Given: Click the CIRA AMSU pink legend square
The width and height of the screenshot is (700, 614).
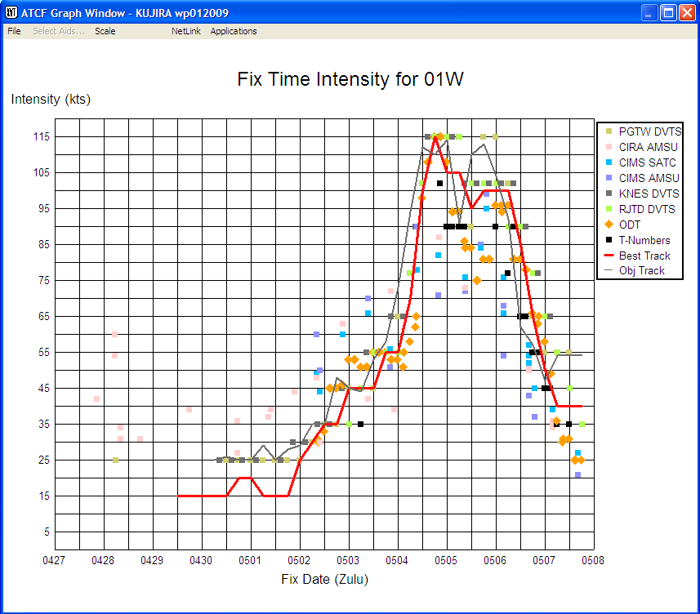Looking at the screenshot, I should pyautogui.click(x=609, y=147).
